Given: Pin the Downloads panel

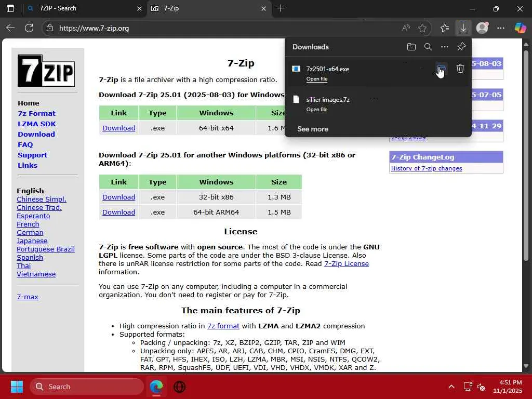Looking at the screenshot, I should [x=461, y=47].
